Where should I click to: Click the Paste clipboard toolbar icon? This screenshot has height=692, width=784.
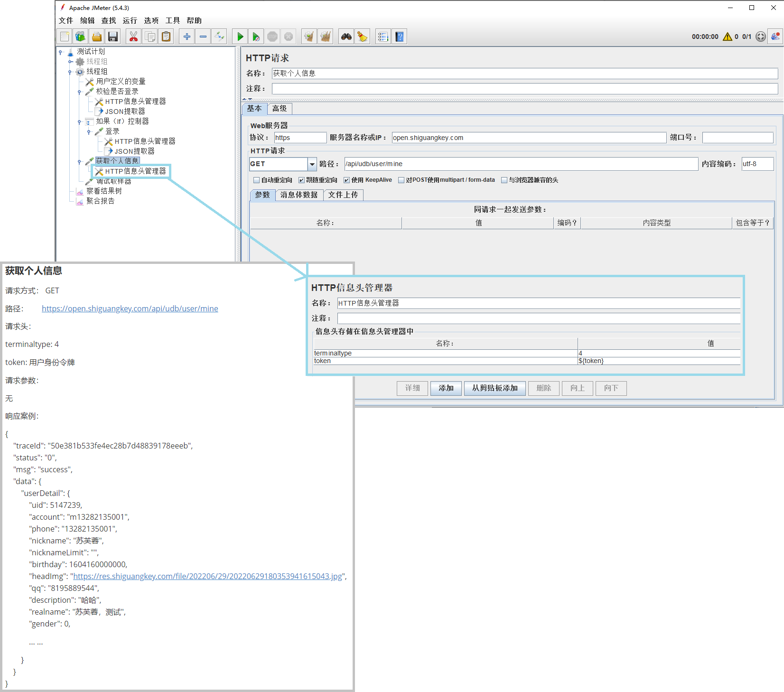pyautogui.click(x=166, y=37)
